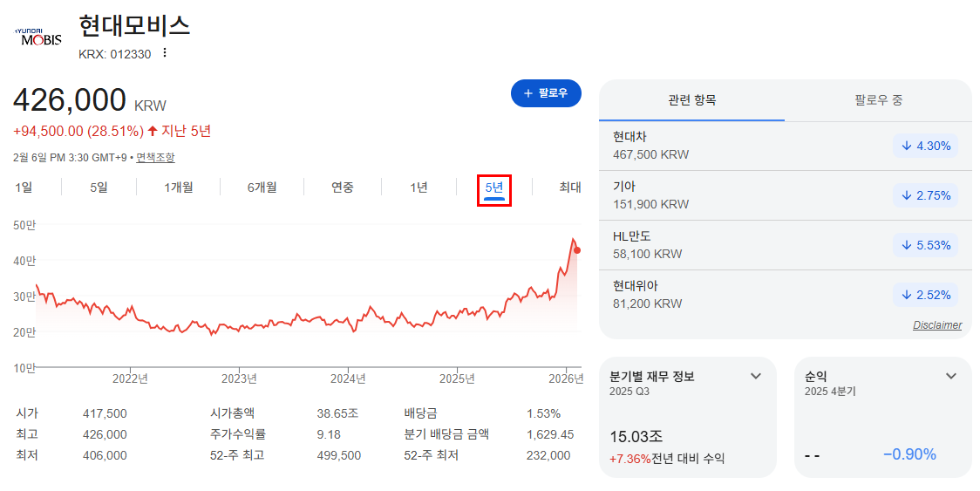980x491 pixels.
Task: Expand the 분기별 재무 정보 card chevron
Action: [x=756, y=376]
